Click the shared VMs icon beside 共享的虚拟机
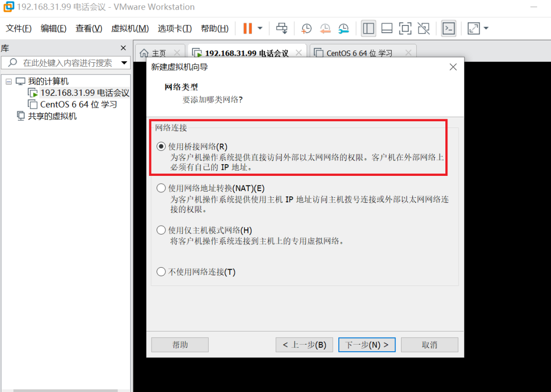 (21, 116)
